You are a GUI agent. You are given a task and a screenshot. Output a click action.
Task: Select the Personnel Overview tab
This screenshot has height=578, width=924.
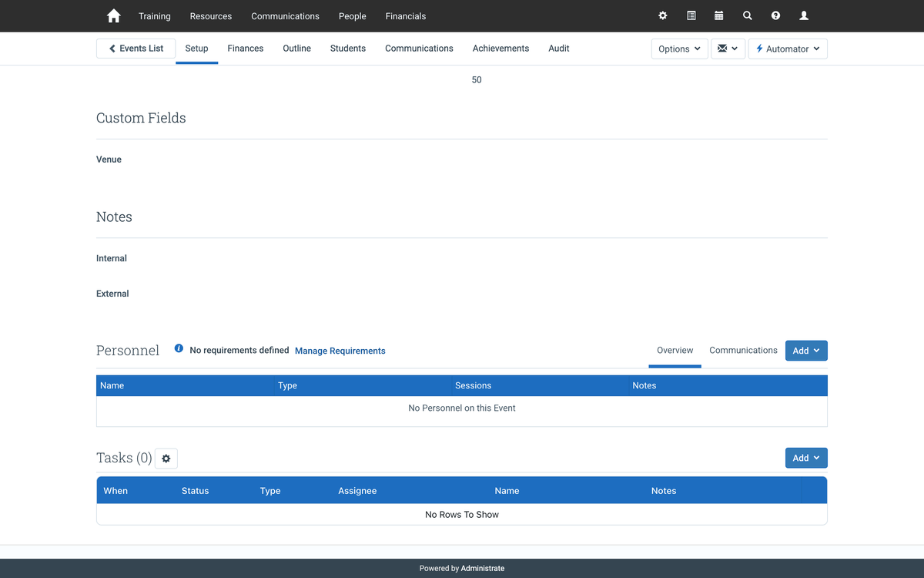click(675, 351)
